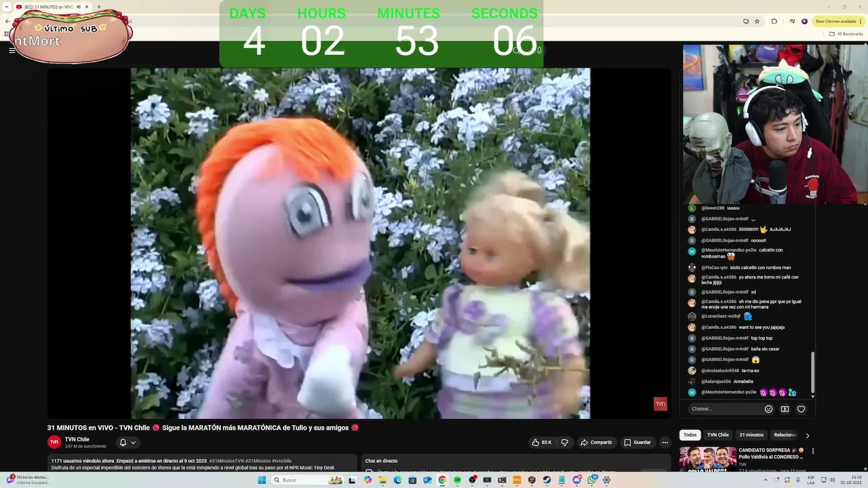Open the notification bell dropdown for TVN Chile

[x=127, y=443]
